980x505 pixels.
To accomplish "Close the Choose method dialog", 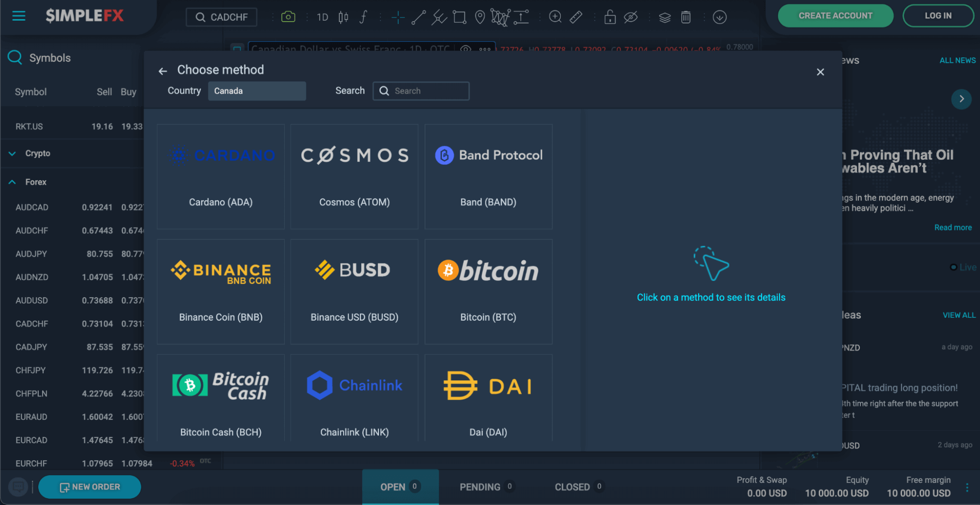I will pyautogui.click(x=820, y=72).
